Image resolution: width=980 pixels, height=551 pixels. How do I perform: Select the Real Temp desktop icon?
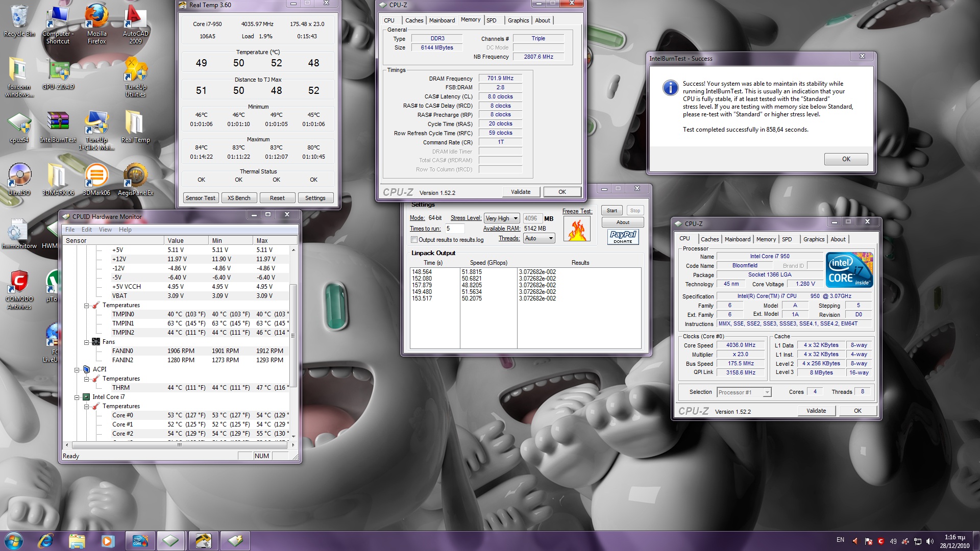point(135,127)
